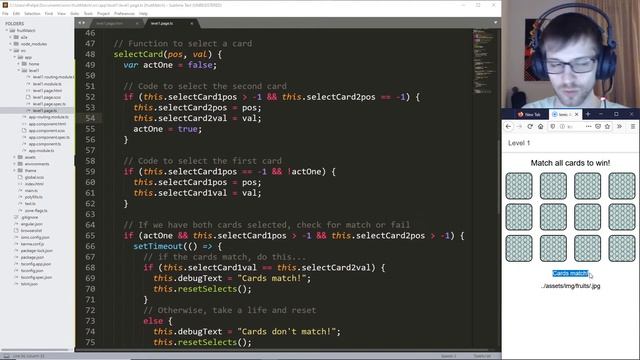Open the Goto menu
640x360 pixels.
pyautogui.click(x=75, y=13)
